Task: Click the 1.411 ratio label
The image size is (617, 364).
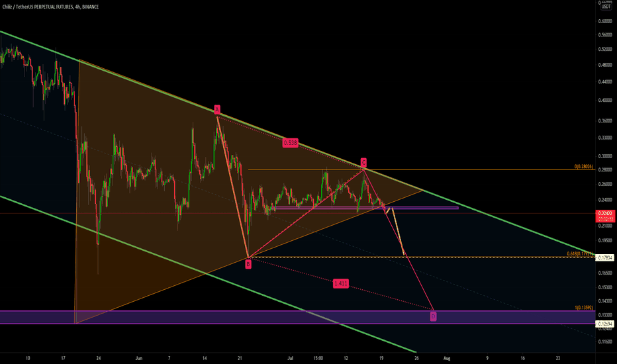Action: point(341,283)
